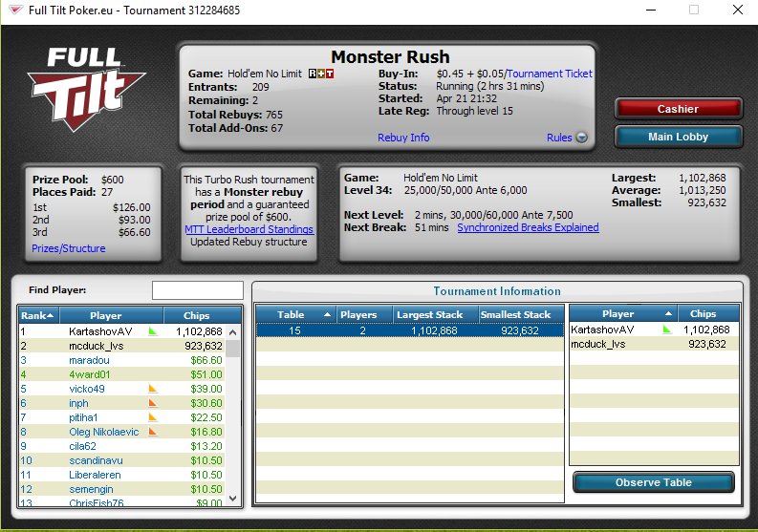Click the player list scroll up arrow
Screen dimensions: 758x532
click(x=232, y=332)
